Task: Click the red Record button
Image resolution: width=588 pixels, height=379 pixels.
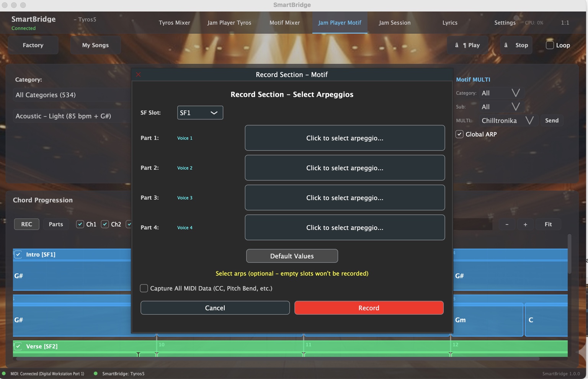Action: (x=369, y=308)
